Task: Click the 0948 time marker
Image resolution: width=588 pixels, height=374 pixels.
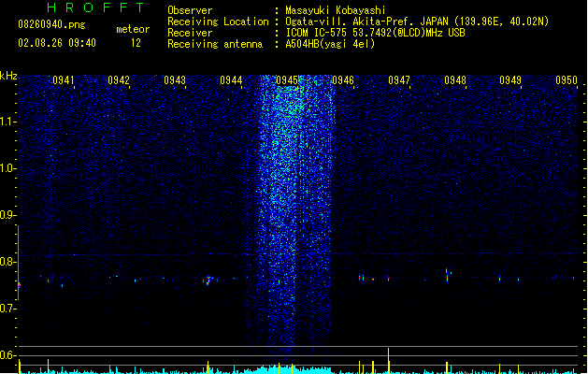Action: pyautogui.click(x=455, y=80)
